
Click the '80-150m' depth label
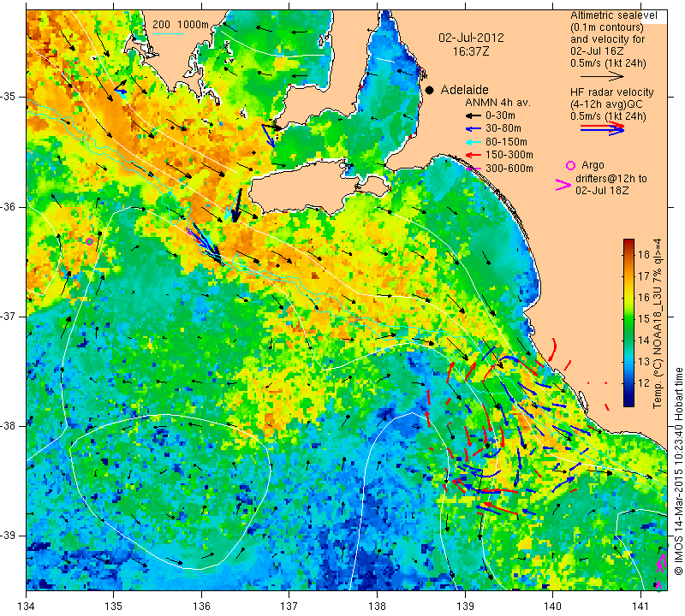point(506,142)
